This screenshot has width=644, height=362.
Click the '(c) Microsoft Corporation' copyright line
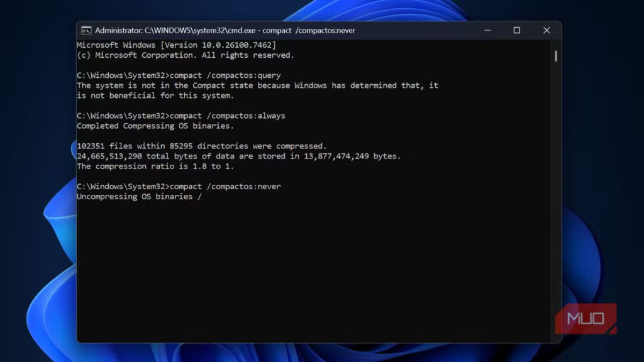pyautogui.click(x=185, y=55)
